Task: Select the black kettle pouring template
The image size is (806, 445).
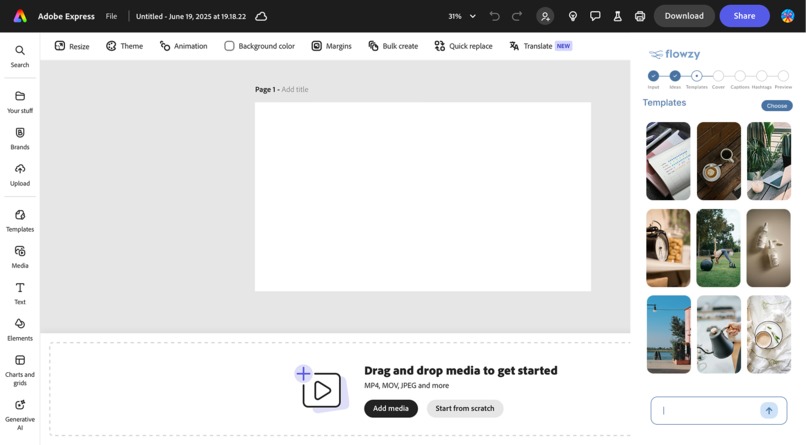Action: point(719,334)
